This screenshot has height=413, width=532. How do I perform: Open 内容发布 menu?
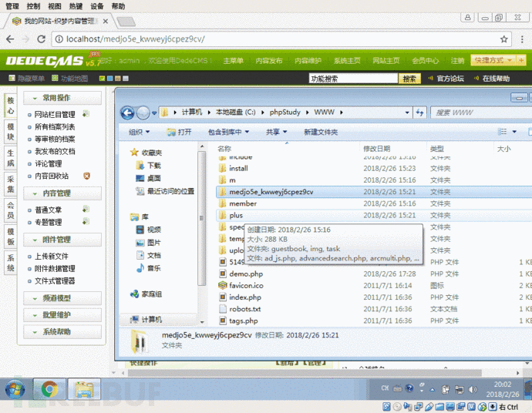click(x=269, y=61)
